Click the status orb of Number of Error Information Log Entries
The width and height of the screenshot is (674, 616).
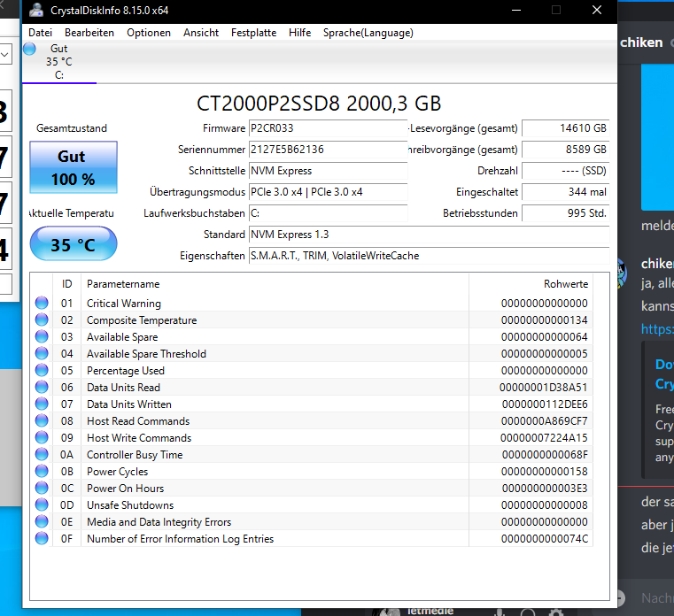click(42, 538)
